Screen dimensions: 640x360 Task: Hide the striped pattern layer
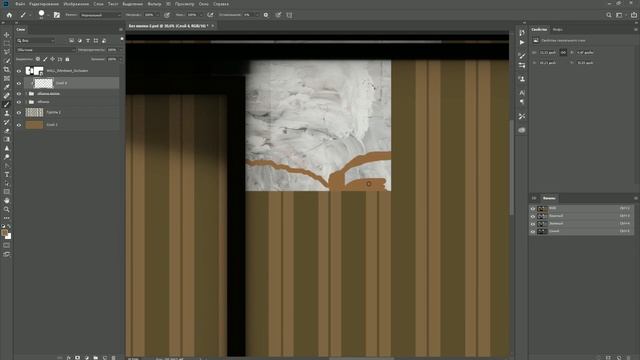[19, 113]
